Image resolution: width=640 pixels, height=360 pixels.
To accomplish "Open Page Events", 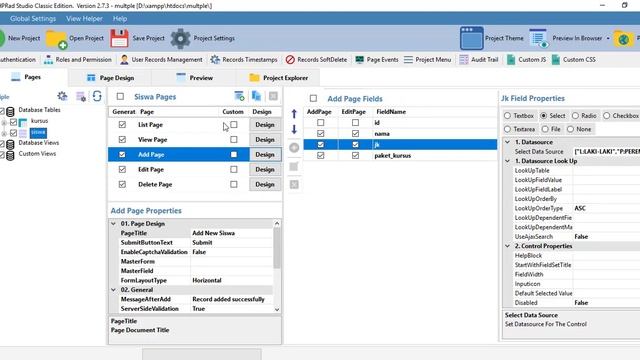I will pyautogui.click(x=377, y=60).
